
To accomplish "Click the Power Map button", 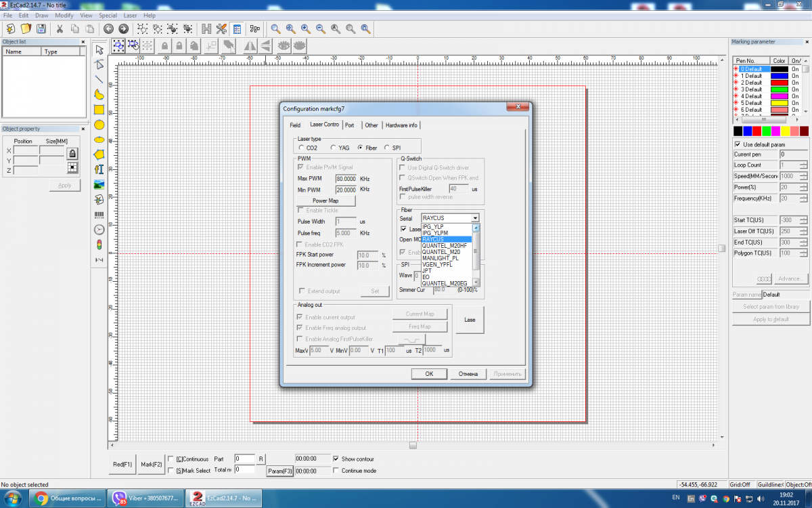I will click(325, 201).
